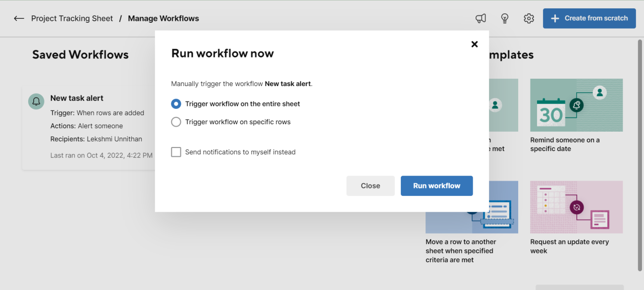This screenshot has width=644, height=290.
Task: Close the Run workflow dialog with X
Action: pos(475,44)
